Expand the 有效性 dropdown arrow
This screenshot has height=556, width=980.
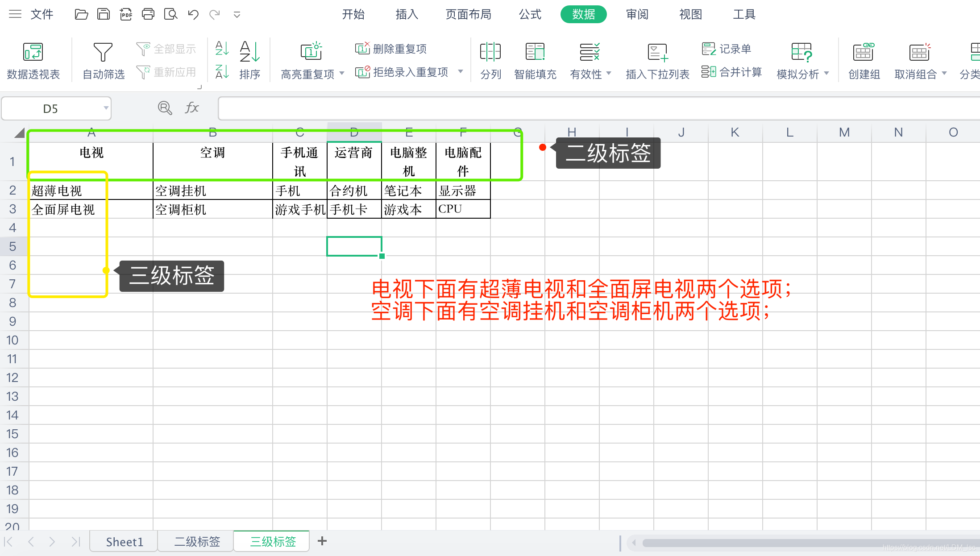click(x=609, y=73)
